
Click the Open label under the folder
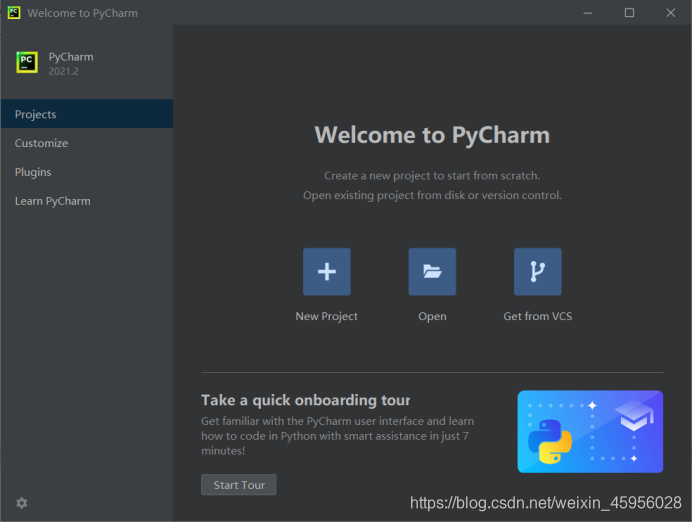coord(432,316)
